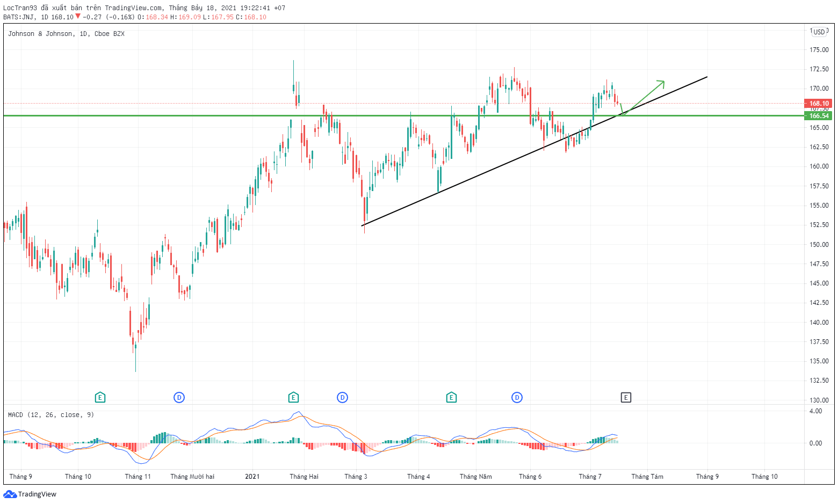The width and height of the screenshot is (838, 504).
Task: Click the MACD 4.00 scale label
Action: point(815,411)
